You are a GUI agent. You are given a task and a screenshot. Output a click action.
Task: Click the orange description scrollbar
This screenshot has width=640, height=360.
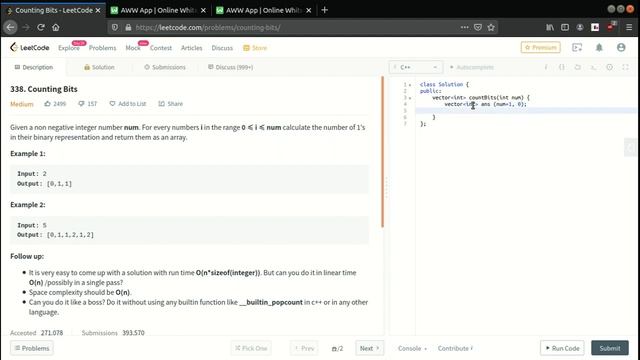pyautogui.click(x=382, y=152)
